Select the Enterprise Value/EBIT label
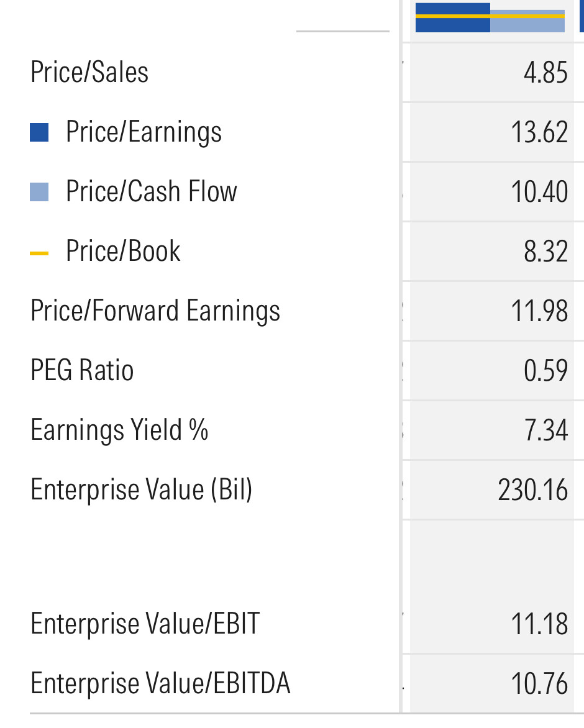The image size is (584, 728). point(145,624)
